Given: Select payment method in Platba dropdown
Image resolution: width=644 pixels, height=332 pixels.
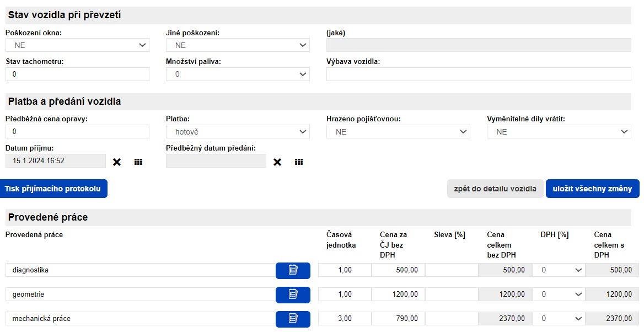Looking at the screenshot, I should point(238,132).
